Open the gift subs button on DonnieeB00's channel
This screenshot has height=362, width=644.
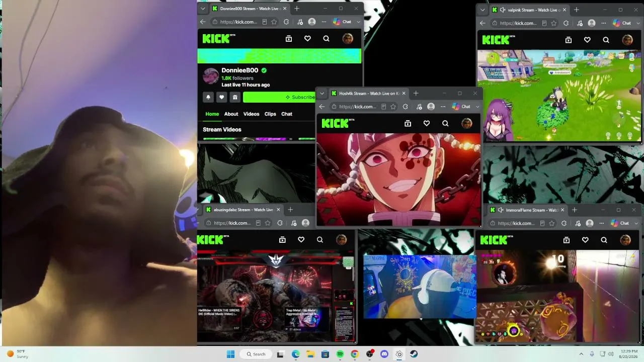(x=234, y=97)
